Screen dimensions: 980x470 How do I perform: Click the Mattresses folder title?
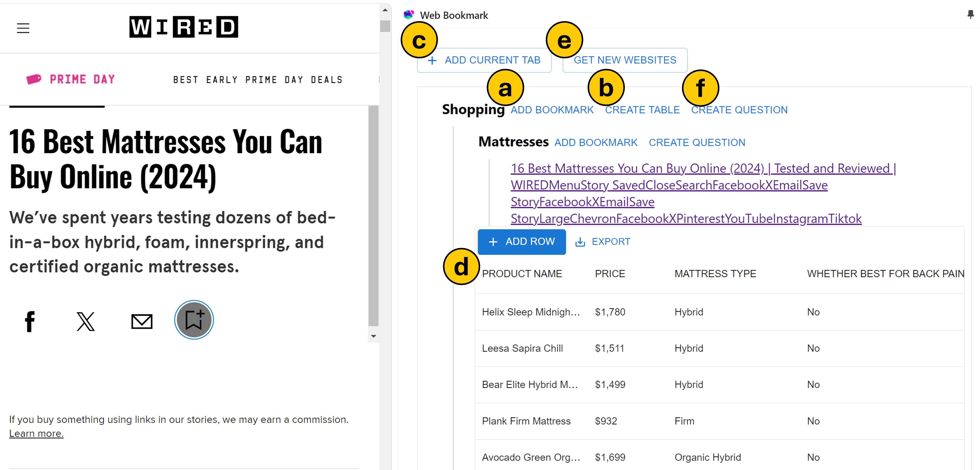(513, 142)
